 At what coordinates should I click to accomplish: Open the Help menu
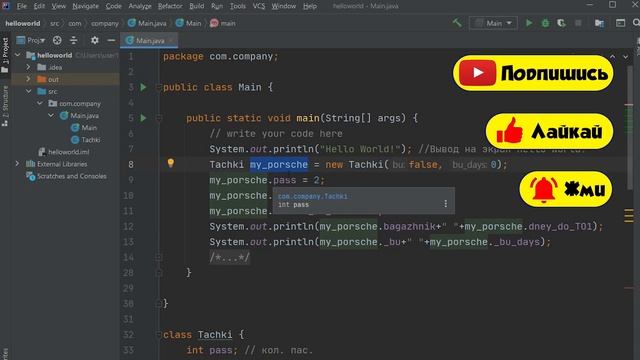310,6
